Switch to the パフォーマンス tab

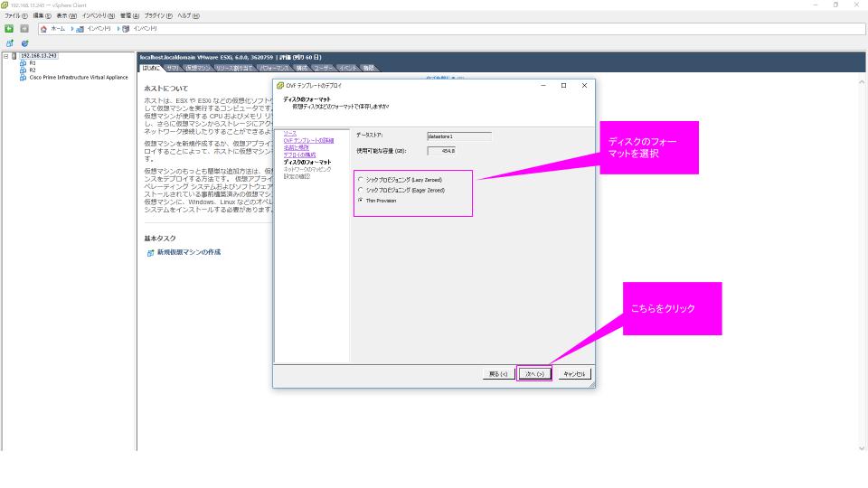click(x=274, y=68)
